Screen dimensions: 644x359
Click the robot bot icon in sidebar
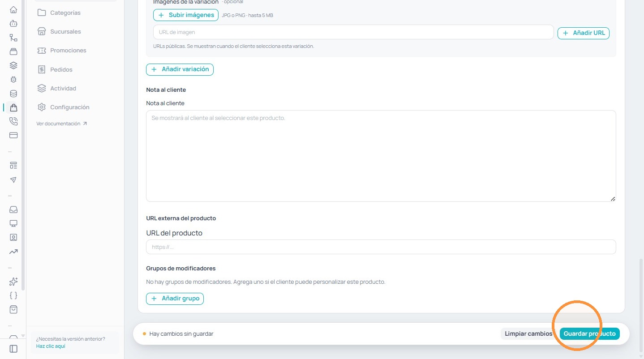click(x=13, y=23)
